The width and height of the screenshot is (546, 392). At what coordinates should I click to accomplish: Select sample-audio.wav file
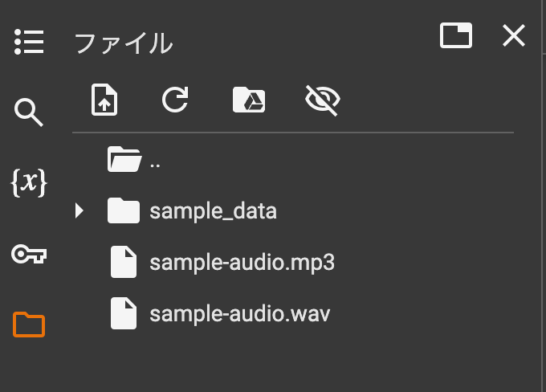click(239, 313)
